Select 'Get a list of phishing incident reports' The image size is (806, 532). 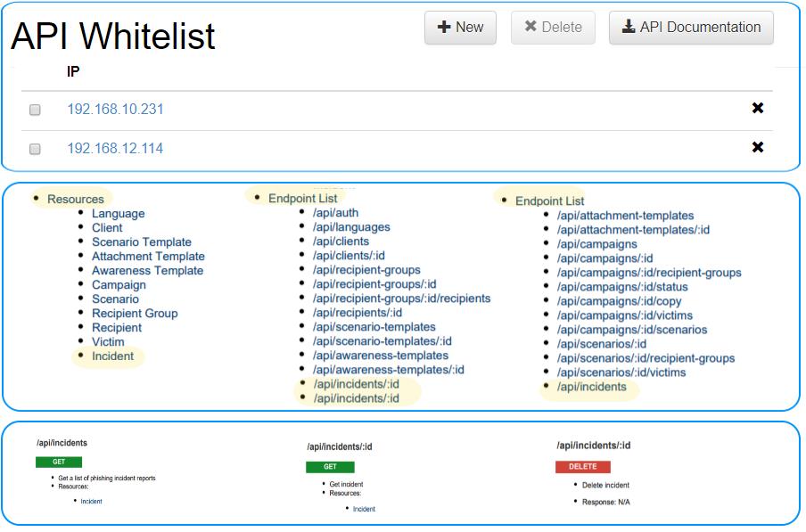pyautogui.click(x=107, y=478)
